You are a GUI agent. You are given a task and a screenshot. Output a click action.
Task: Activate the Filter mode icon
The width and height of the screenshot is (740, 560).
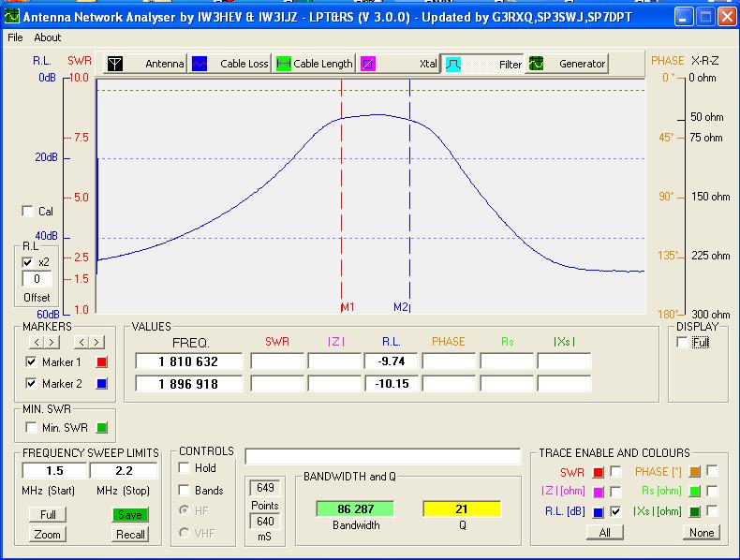point(452,64)
